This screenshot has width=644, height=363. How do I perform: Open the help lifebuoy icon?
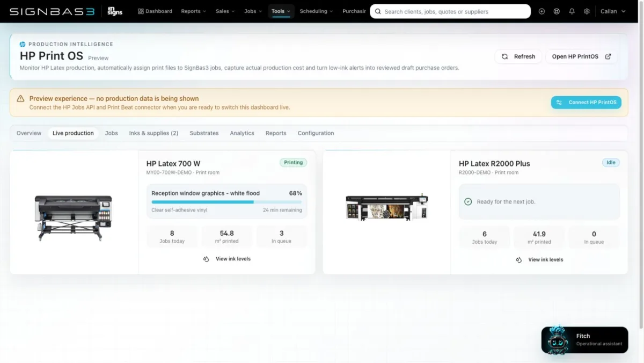point(557,11)
